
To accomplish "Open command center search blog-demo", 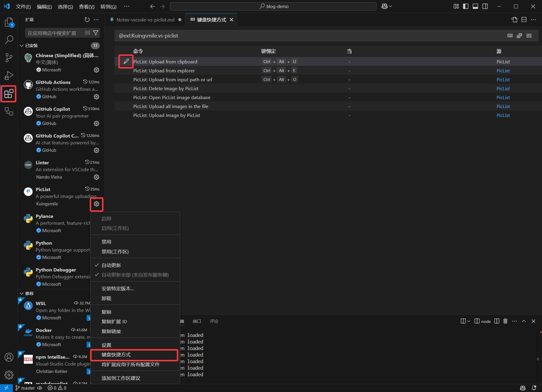I will pos(273,6).
